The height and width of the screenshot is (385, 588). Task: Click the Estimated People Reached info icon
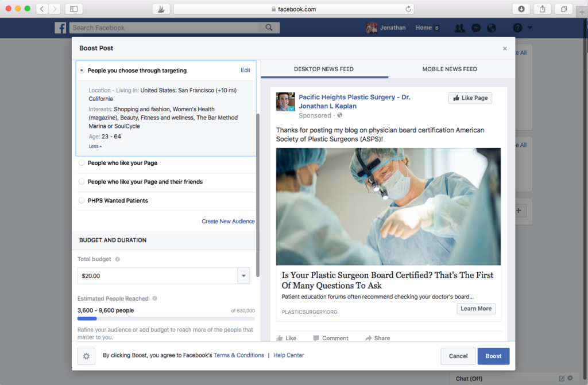(155, 298)
